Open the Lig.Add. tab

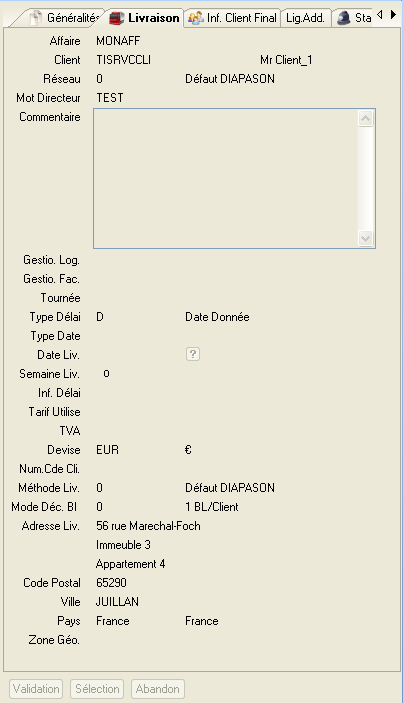tap(306, 18)
